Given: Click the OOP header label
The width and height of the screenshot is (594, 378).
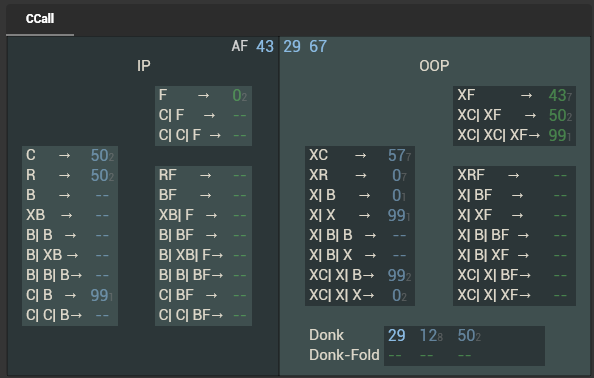Looking at the screenshot, I should click(434, 66).
